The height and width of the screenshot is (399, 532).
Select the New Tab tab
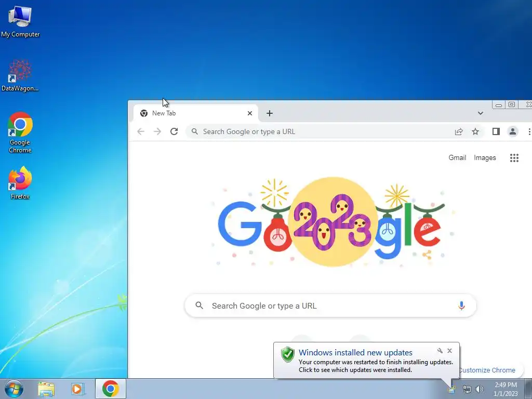point(196,113)
